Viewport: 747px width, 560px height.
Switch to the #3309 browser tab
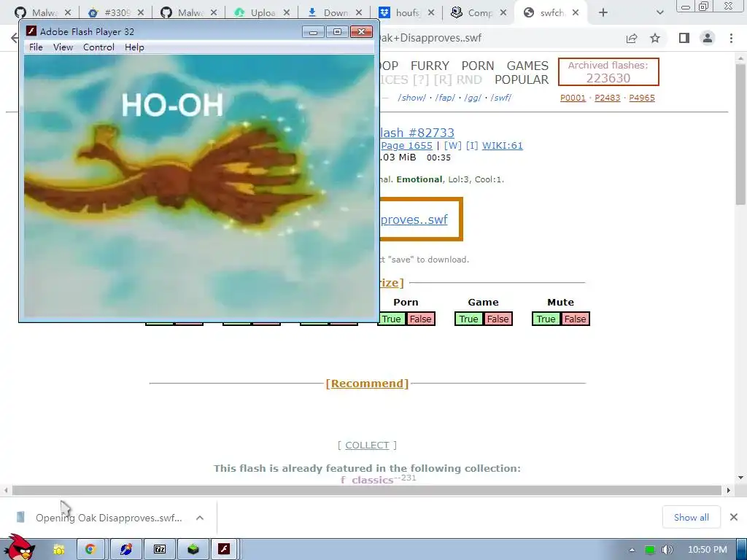click(117, 12)
